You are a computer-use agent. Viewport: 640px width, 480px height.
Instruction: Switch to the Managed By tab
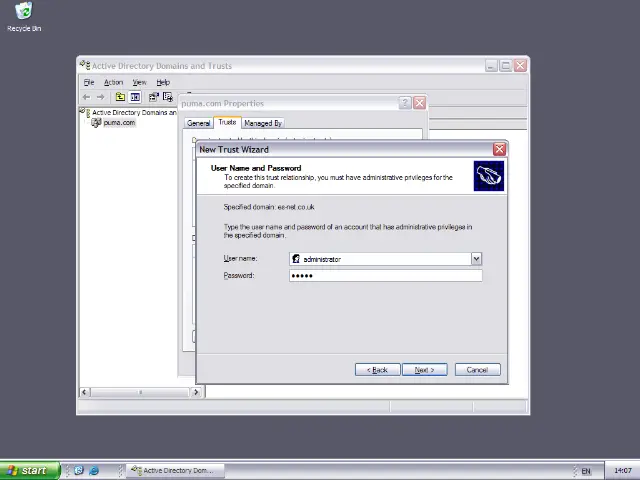[x=263, y=123]
